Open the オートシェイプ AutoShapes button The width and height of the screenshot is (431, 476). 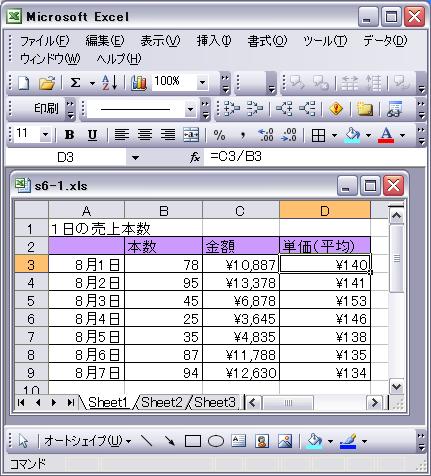[87, 441]
